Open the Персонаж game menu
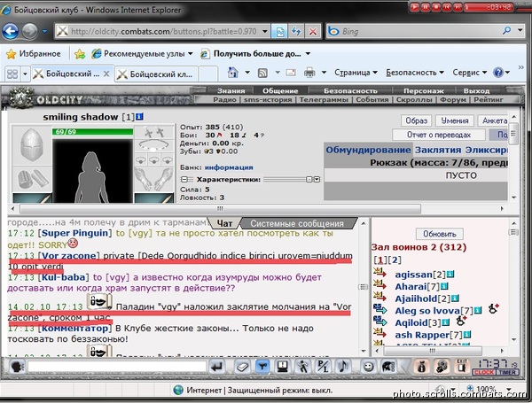 point(424,91)
